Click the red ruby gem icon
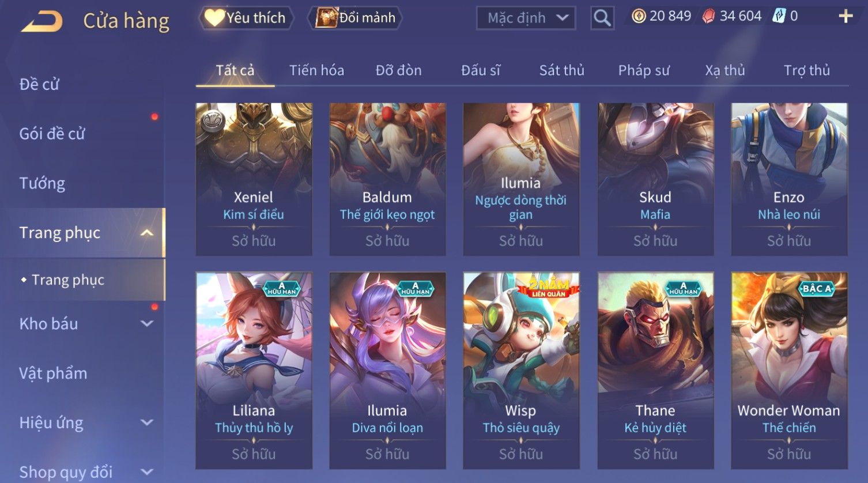This screenshot has width=868, height=483. pyautogui.click(x=708, y=16)
